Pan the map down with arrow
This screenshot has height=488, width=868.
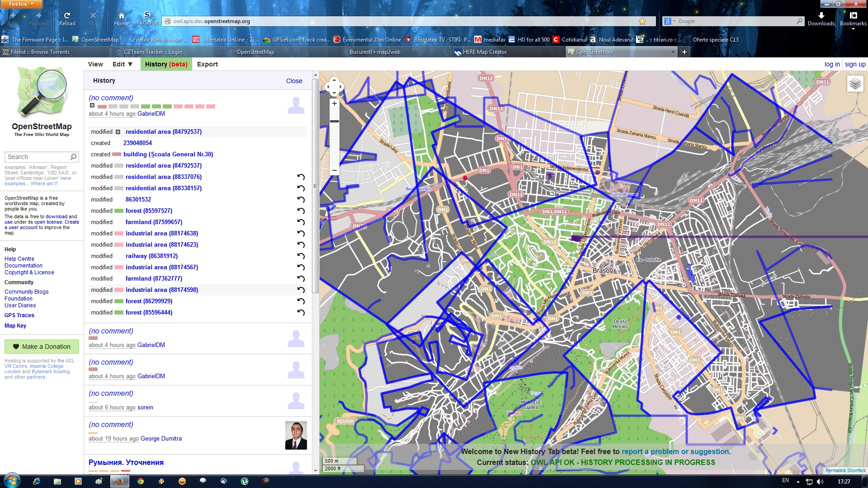(334, 94)
